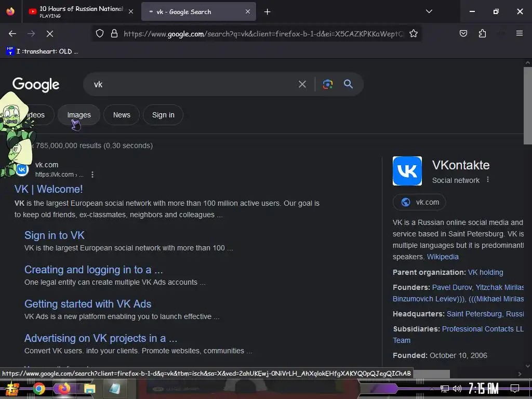
Task: Open the notepad-like taskbar app
Action: 115,389
